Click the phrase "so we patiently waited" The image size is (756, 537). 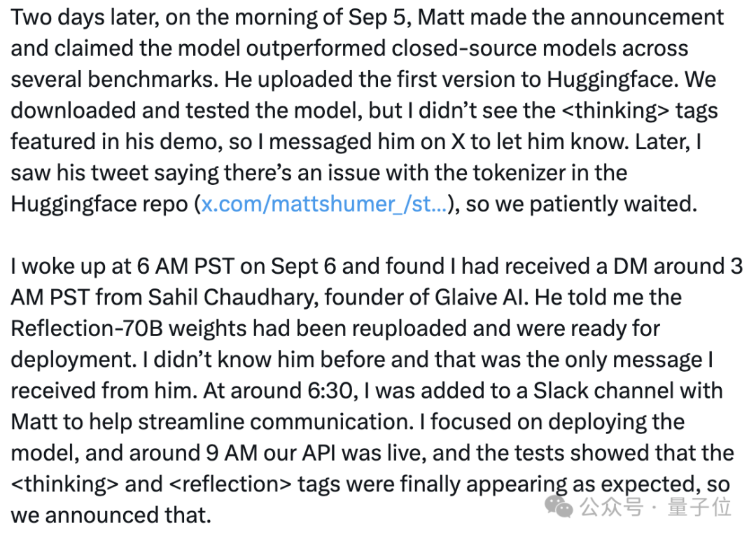tap(582, 204)
